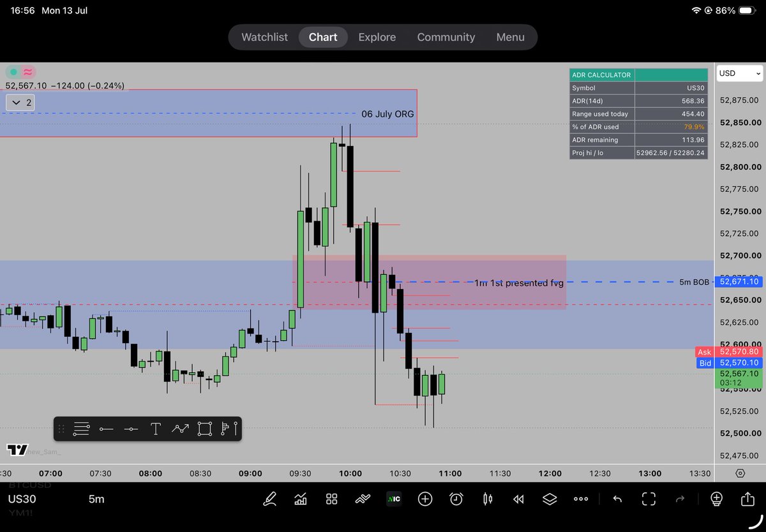Viewport: 766px width, 532px height.
Task: Open the US30 symbol search
Action: [21, 499]
